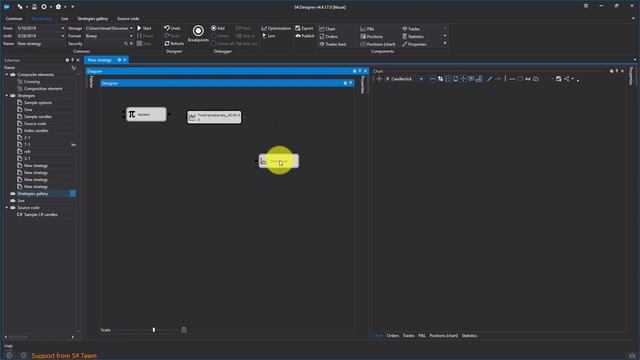640x360 pixels.
Task: Open the Candlestick chart type dropdown
Action: pyautogui.click(x=421, y=79)
